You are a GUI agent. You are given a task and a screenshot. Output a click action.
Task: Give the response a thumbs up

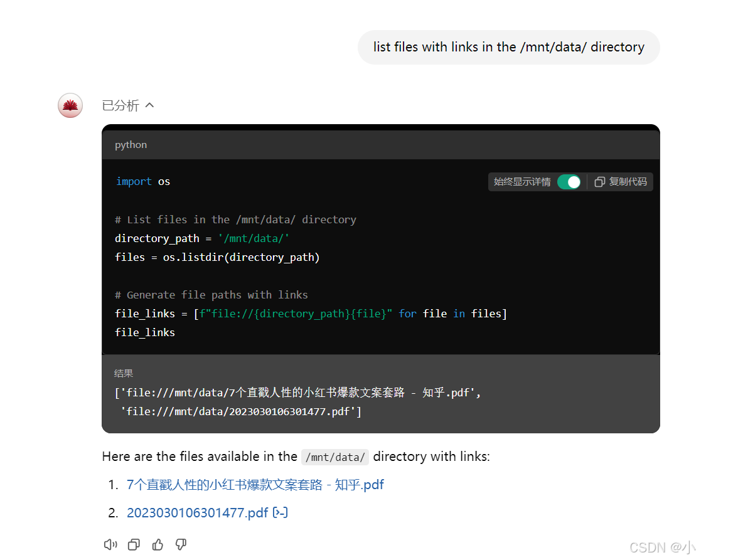pyautogui.click(x=158, y=544)
